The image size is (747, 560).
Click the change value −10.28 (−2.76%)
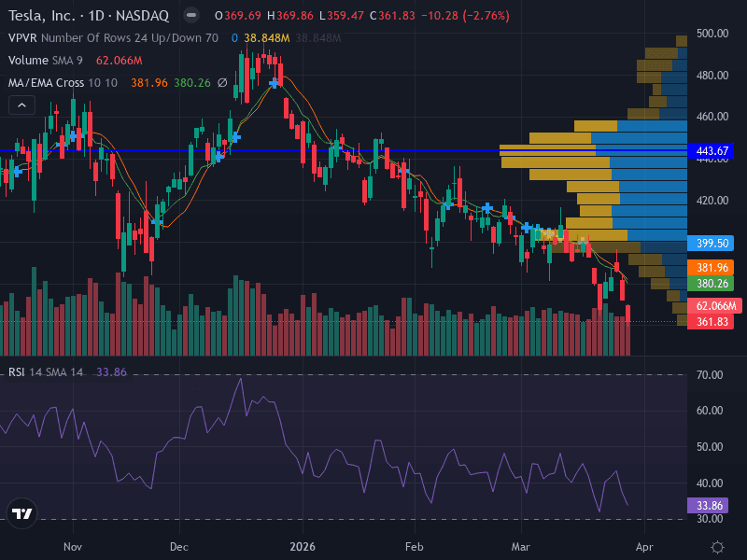465,16
